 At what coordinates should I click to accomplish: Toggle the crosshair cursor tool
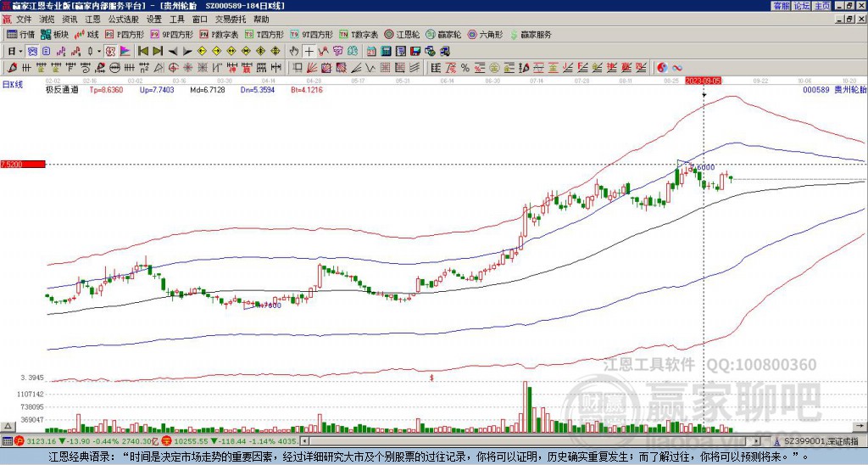309,51
